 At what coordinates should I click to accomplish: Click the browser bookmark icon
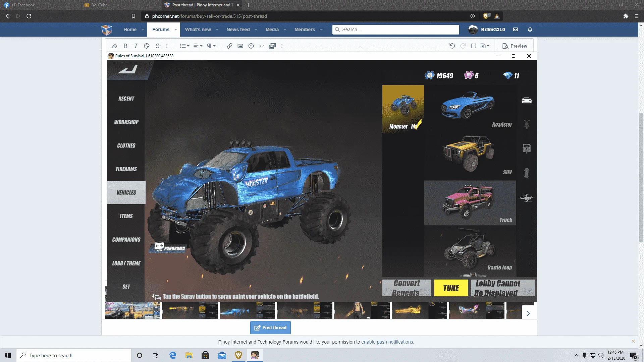tap(133, 16)
